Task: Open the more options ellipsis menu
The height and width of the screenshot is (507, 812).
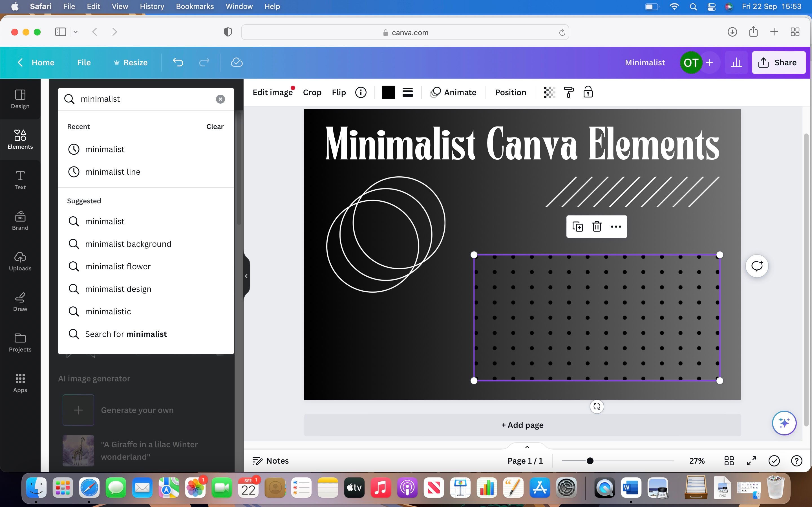Action: point(616,227)
